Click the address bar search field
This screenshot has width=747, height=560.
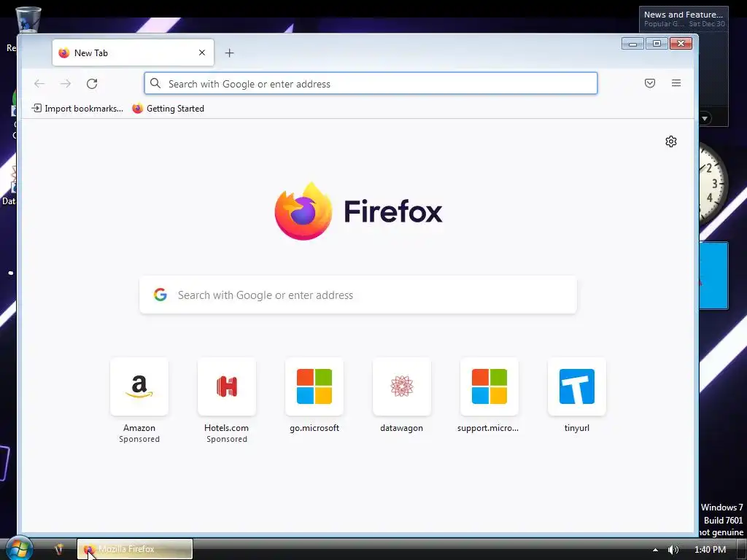point(371,83)
